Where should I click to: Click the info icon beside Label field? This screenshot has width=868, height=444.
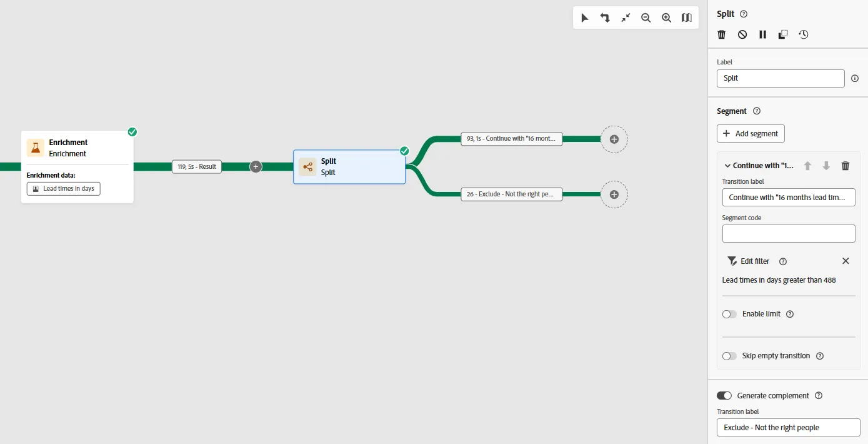[x=856, y=79]
